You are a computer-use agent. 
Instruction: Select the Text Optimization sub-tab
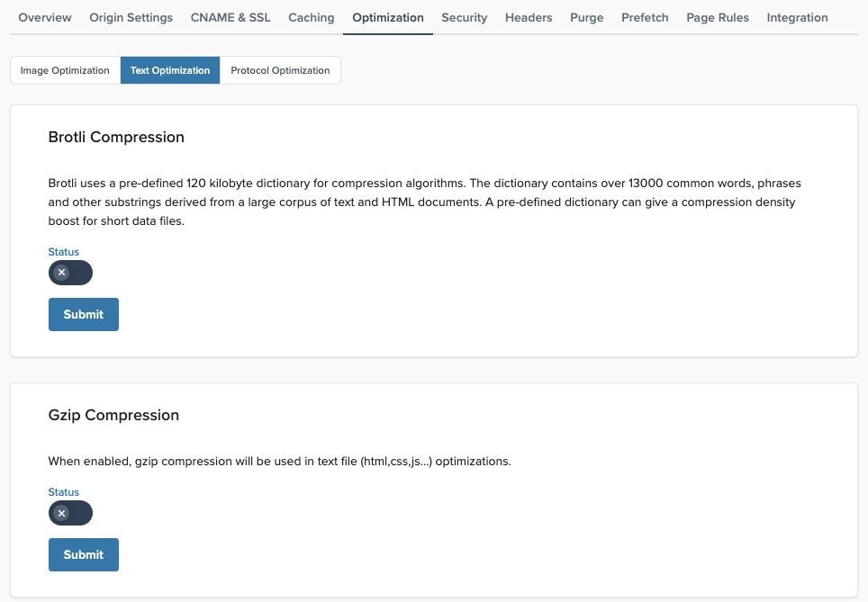[x=170, y=70]
